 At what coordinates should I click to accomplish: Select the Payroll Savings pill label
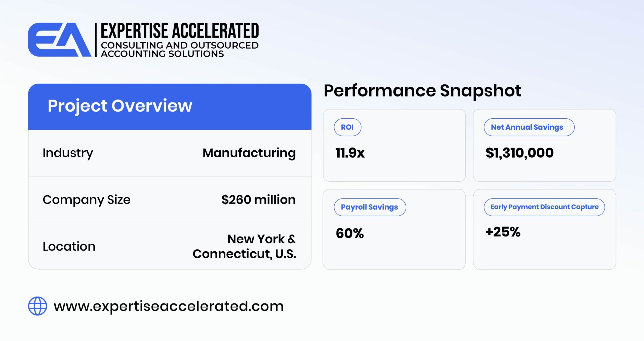(x=370, y=207)
